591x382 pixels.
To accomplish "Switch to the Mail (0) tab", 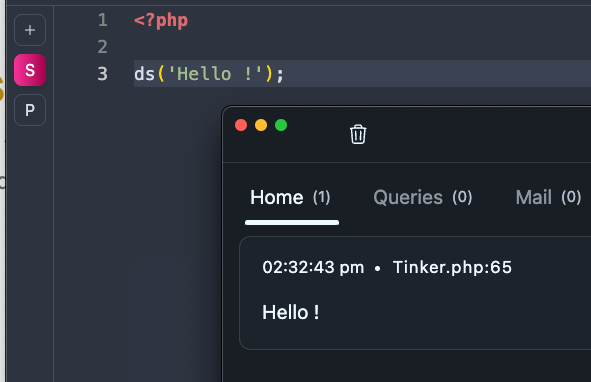I will (548, 198).
